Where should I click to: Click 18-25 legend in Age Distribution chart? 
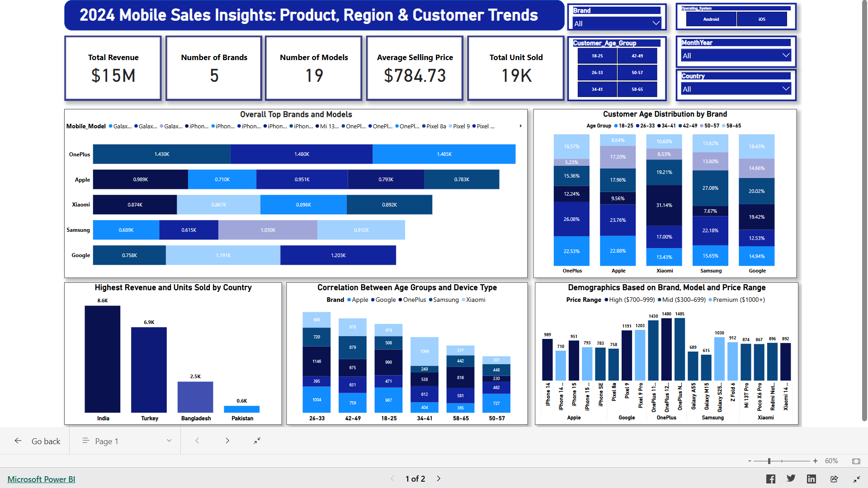click(x=624, y=126)
